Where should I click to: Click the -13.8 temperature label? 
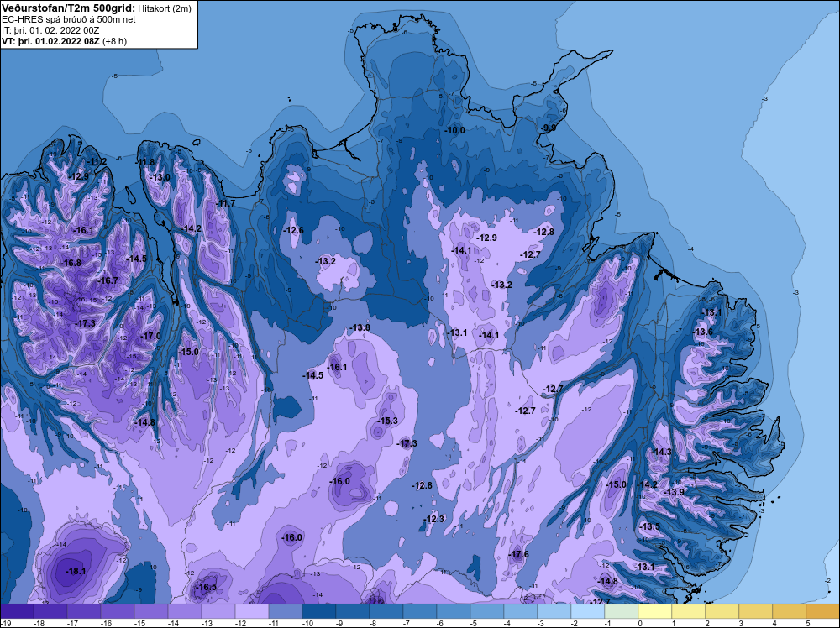(x=360, y=327)
